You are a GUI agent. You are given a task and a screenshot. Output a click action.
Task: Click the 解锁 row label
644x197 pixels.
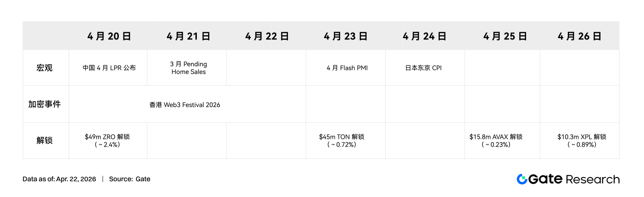pyautogui.click(x=44, y=140)
